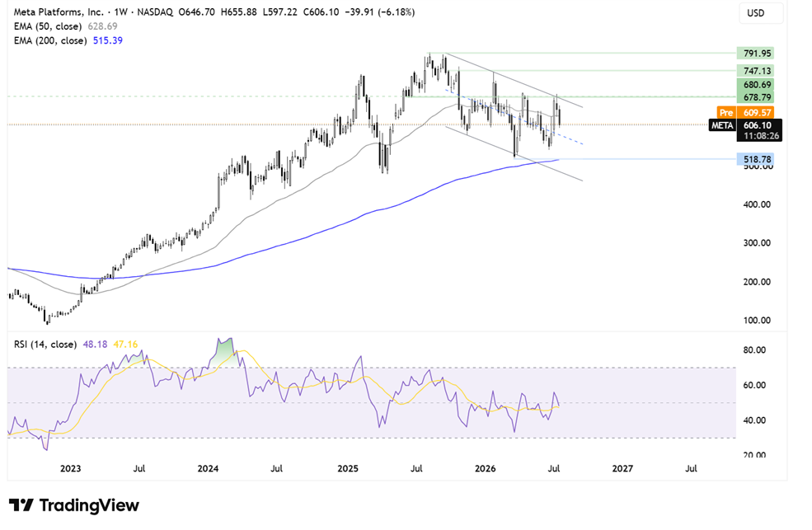Click the L597.22 low value in header

[x=280, y=12]
